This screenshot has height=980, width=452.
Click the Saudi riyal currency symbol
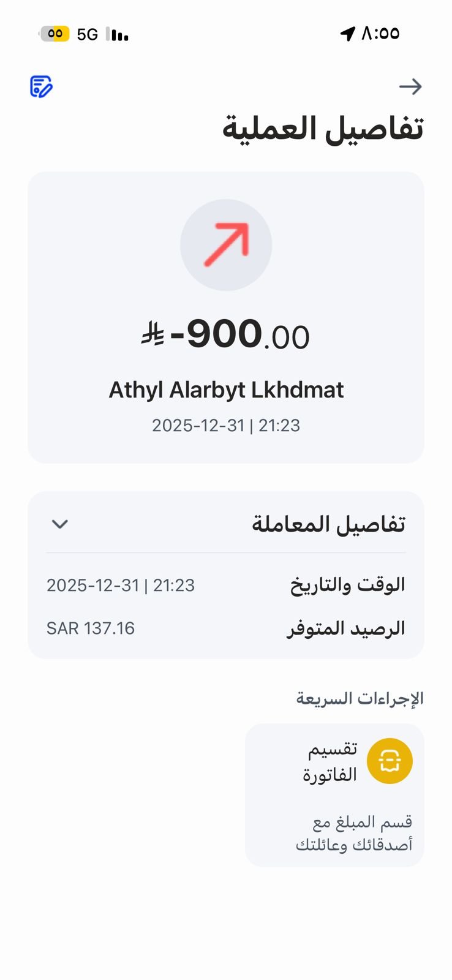pos(153,335)
